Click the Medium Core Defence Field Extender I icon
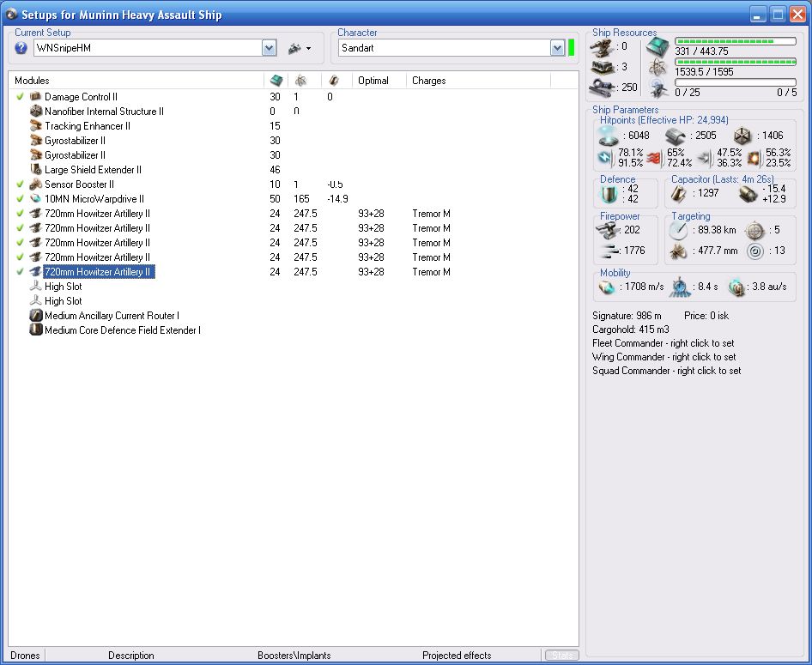 36,329
